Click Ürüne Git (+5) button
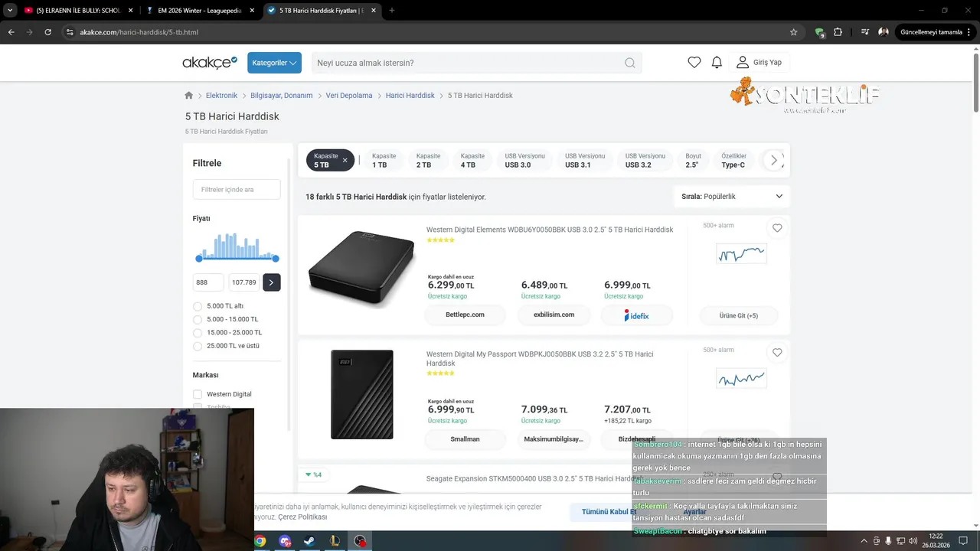The image size is (980, 551). 739,315
